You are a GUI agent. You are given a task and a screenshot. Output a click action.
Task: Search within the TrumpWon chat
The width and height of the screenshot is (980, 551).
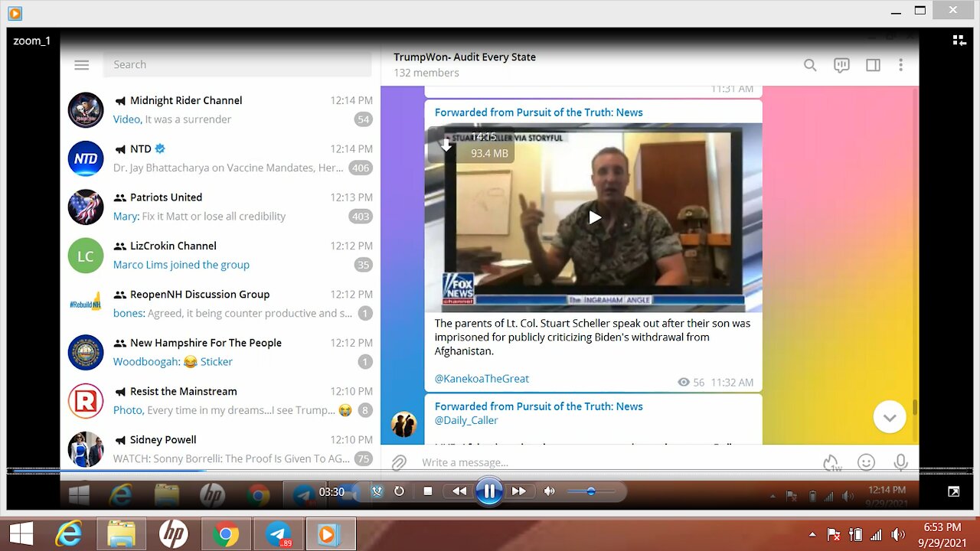point(810,65)
